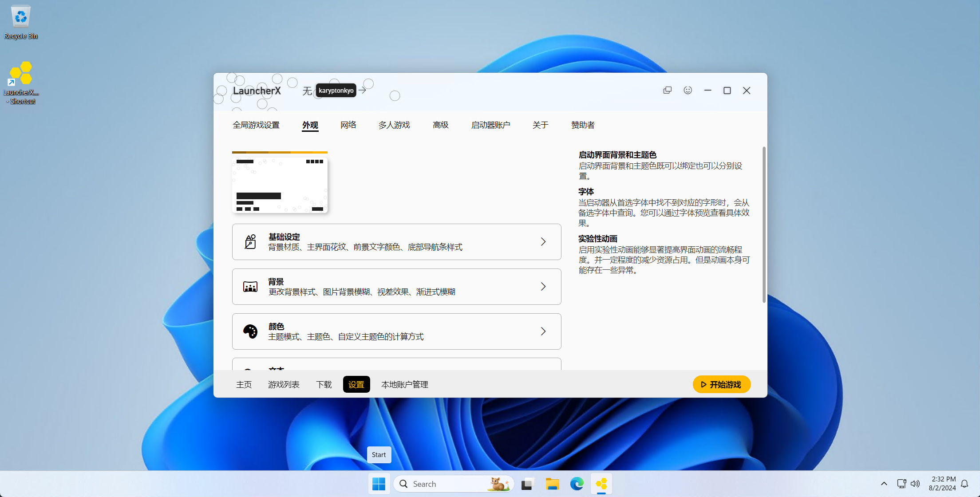Click the settings page vertical scrollbar

pyautogui.click(x=764, y=225)
